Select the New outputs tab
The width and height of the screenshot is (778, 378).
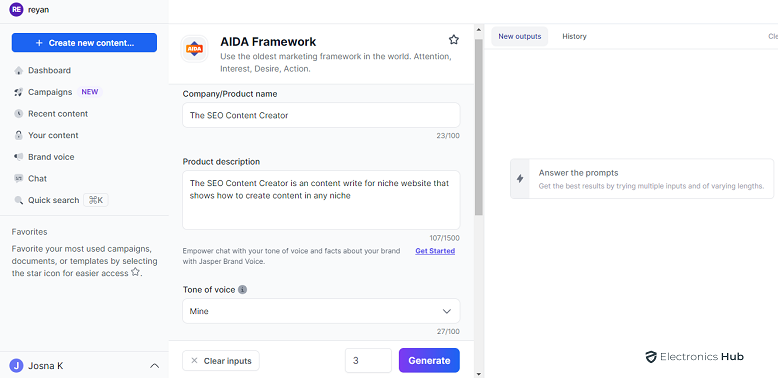point(519,36)
